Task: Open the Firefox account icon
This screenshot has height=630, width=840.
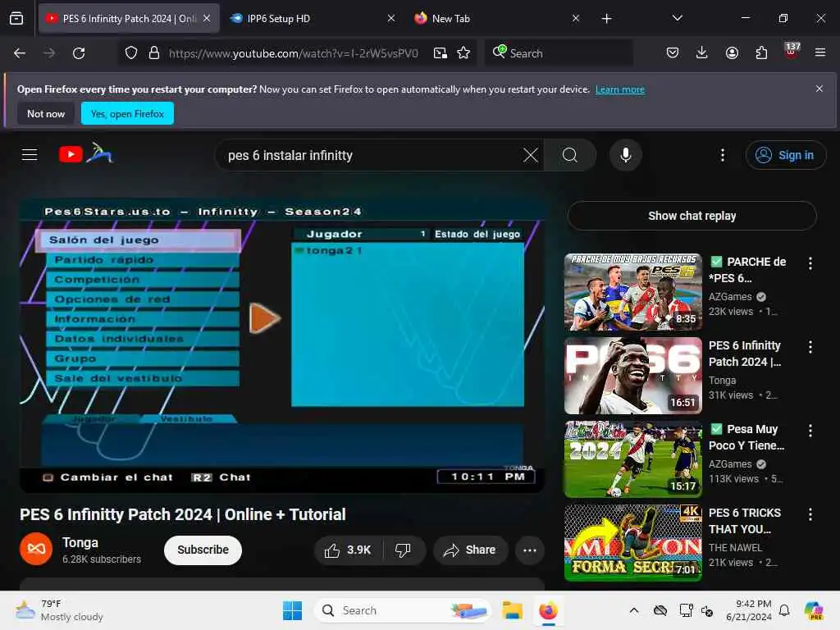Action: tap(732, 52)
